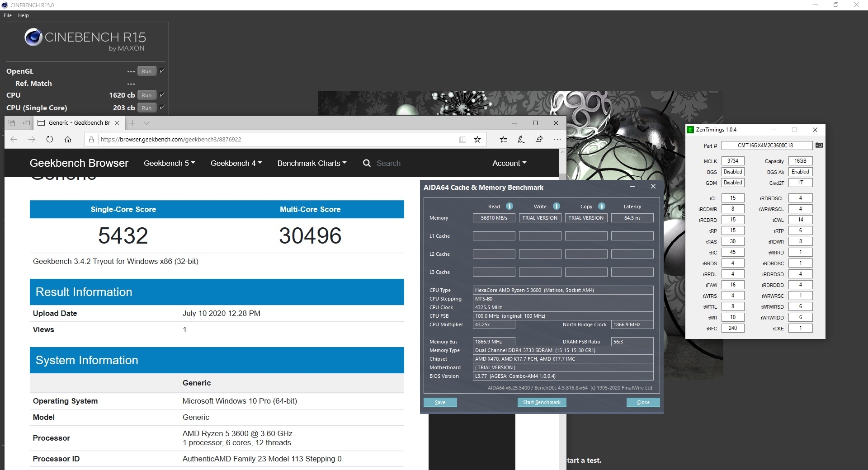Click the GDM Disabled value in ZenTimings
Viewport: 868px width, 470px height.
click(x=733, y=183)
